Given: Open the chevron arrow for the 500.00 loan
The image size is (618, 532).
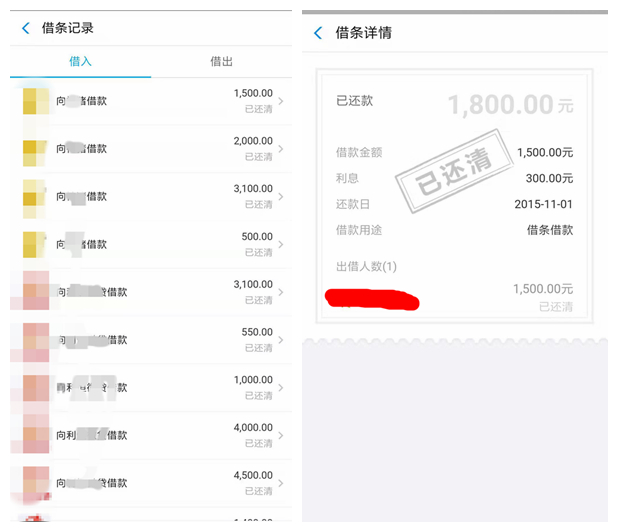Looking at the screenshot, I should pyautogui.click(x=280, y=245).
